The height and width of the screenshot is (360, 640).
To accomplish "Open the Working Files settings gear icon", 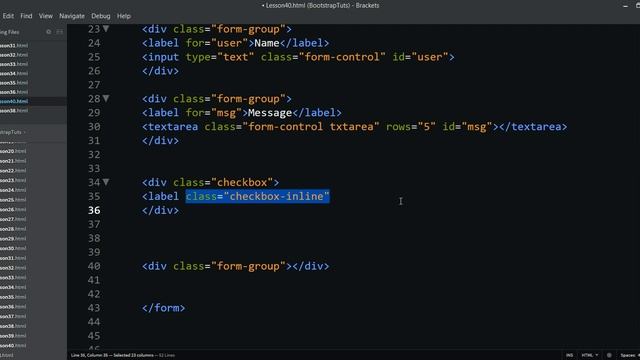I will pyautogui.click(x=49, y=32).
